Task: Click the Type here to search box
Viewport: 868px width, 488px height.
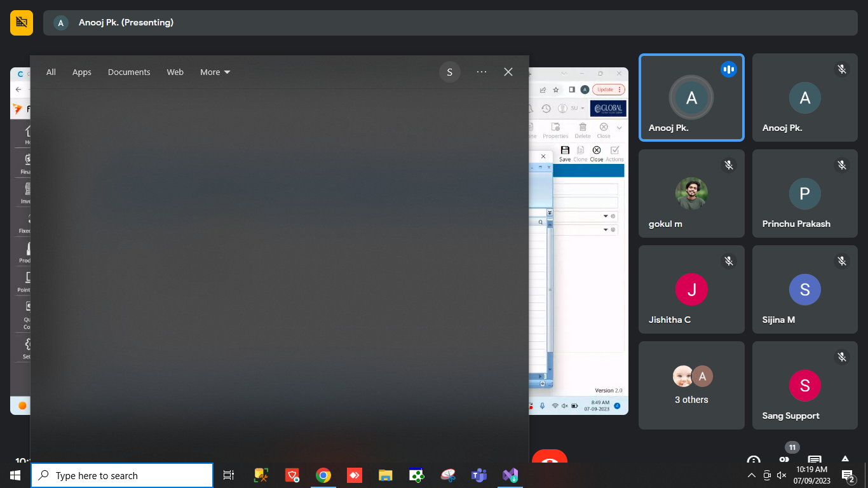Action: pyautogui.click(x=122, y=475)
